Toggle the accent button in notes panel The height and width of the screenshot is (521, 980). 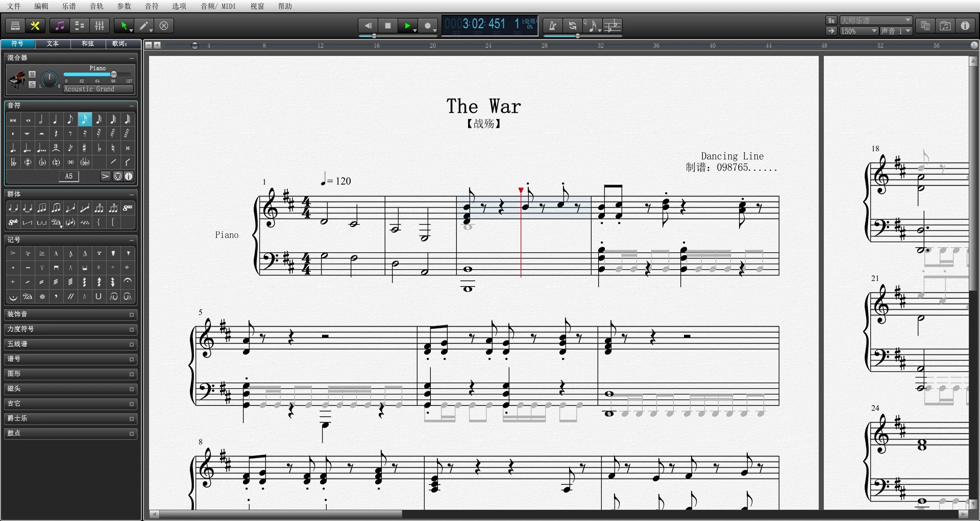(105, 176)
